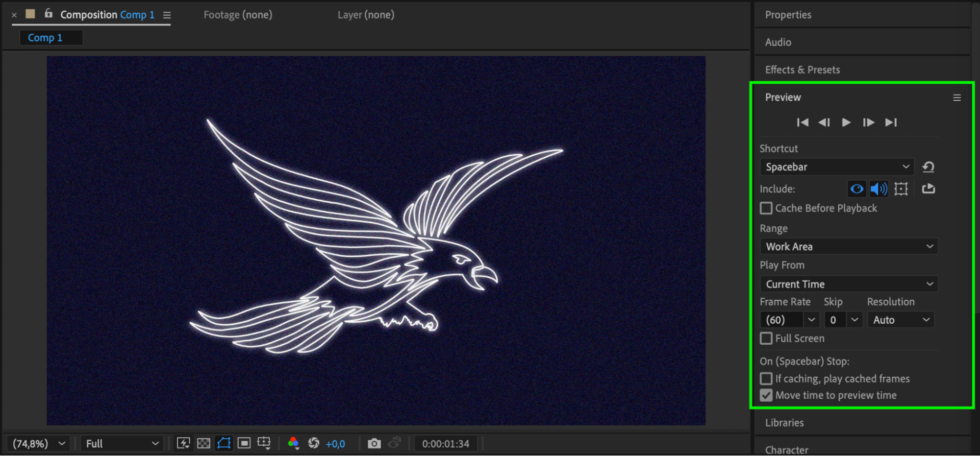Switch to the Footage (none) tab

click(x=238, y=15)
